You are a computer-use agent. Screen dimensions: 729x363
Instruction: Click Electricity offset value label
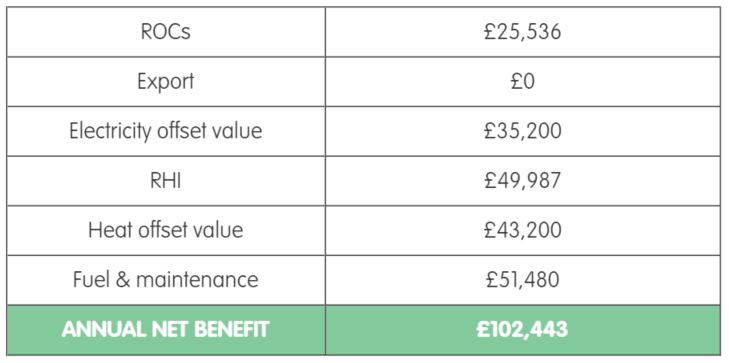tap(166, 131)
